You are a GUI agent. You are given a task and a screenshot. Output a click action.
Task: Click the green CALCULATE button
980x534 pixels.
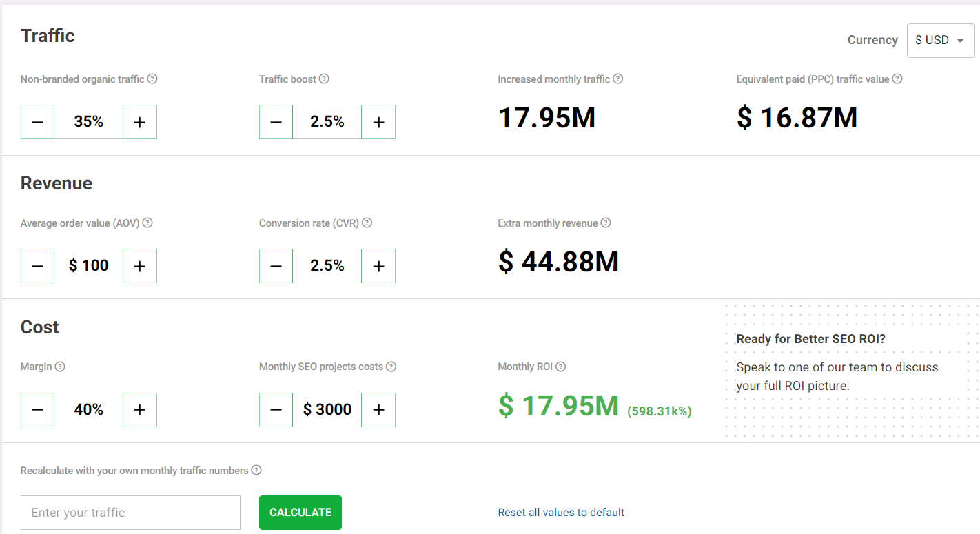point(300,513)
